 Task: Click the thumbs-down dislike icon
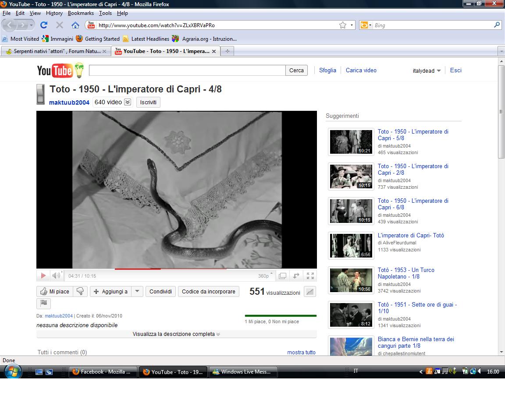point(80,292)
